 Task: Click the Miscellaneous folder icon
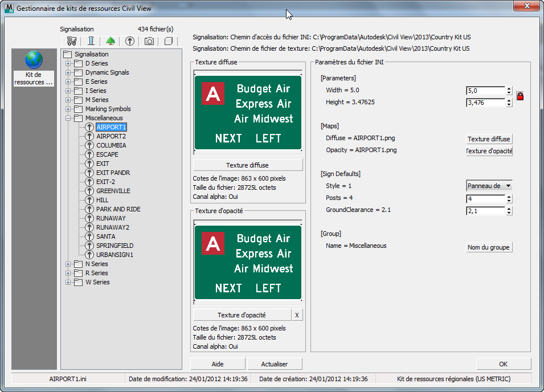[79, 118]
